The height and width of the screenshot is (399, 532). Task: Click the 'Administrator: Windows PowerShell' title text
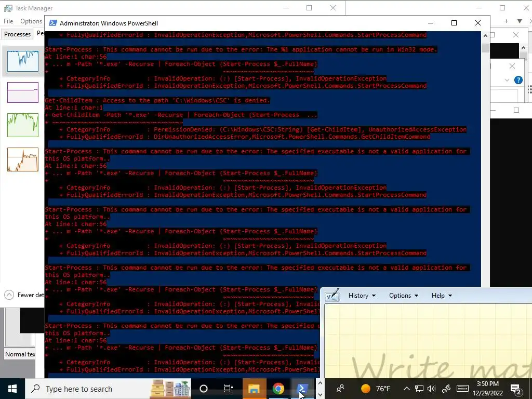(109, 23)
